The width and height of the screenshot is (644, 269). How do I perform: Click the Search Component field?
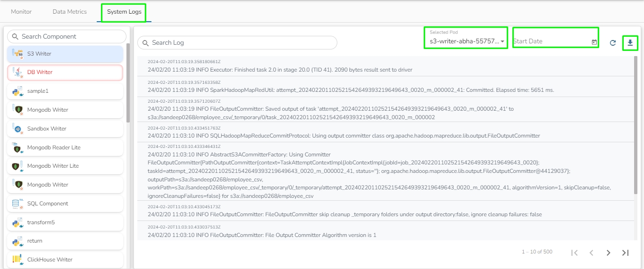point(67,36)
